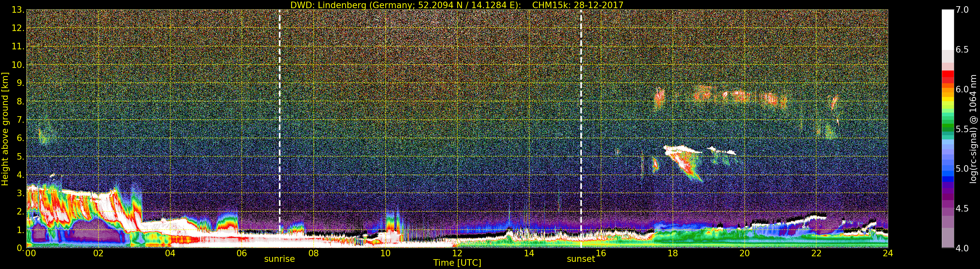The image size is (980, 269).
Task: Click the height-axis tick label 13.
Action: pos(18,10)
